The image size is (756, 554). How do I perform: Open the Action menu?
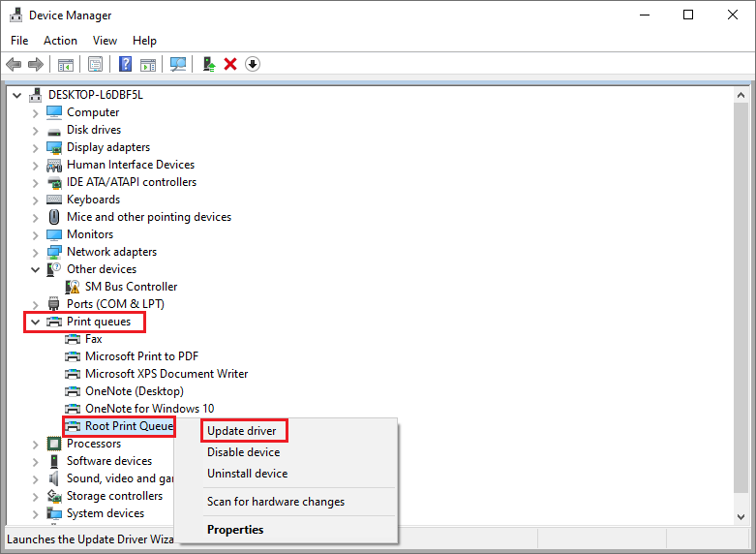click(x=60, y=41)
